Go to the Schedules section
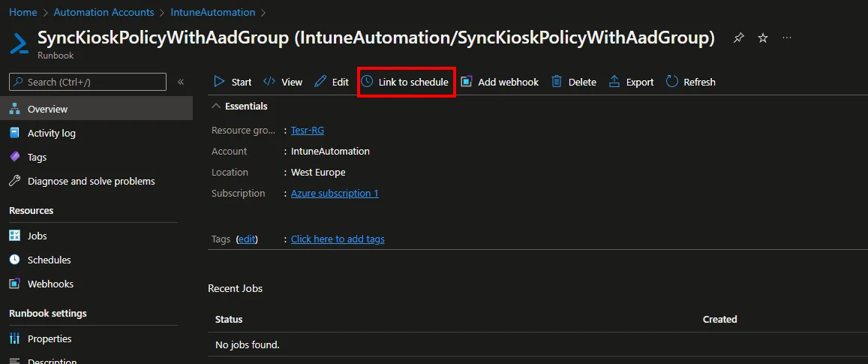The width and height of the screenshot is (868, 364). (x=96, y=260)
